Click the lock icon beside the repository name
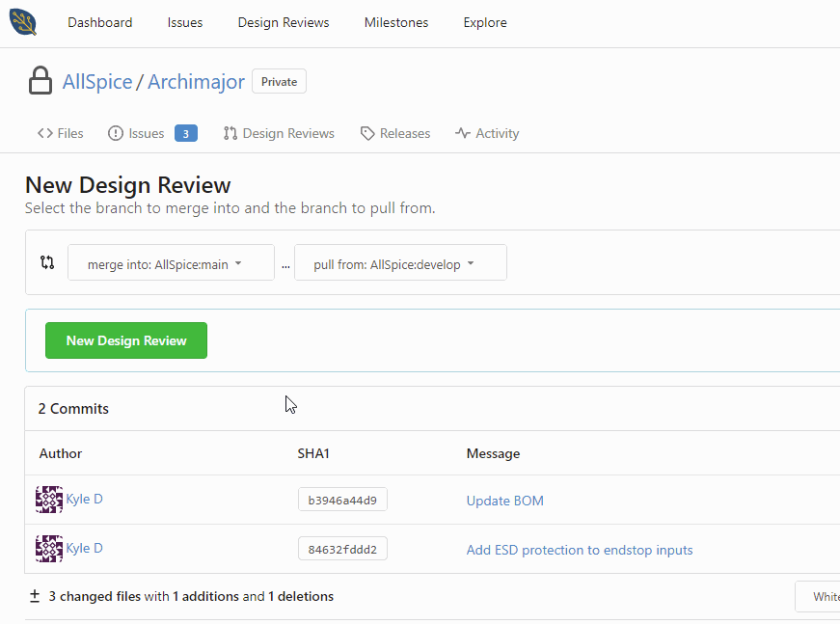Viewport: 840px width, 624px height. 40,80
